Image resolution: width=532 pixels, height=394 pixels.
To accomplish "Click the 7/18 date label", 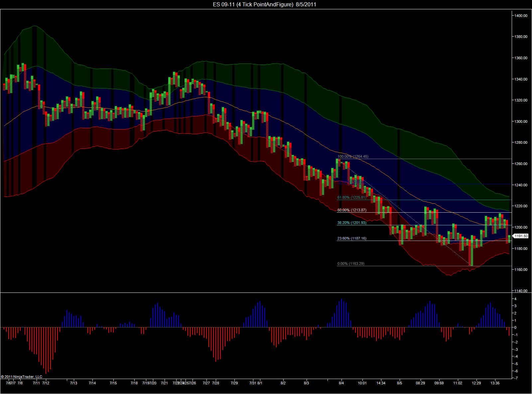I will point(134,383).
